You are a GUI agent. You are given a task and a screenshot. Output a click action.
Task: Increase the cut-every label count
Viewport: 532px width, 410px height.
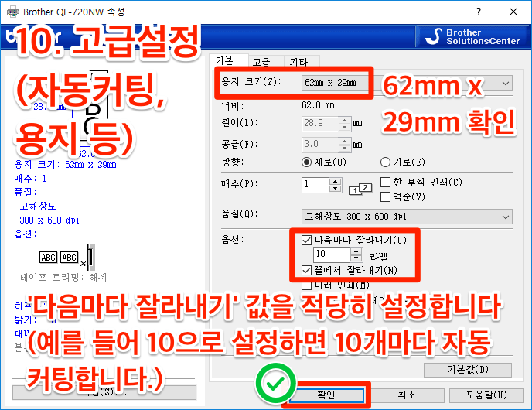(x=356, y=251)
